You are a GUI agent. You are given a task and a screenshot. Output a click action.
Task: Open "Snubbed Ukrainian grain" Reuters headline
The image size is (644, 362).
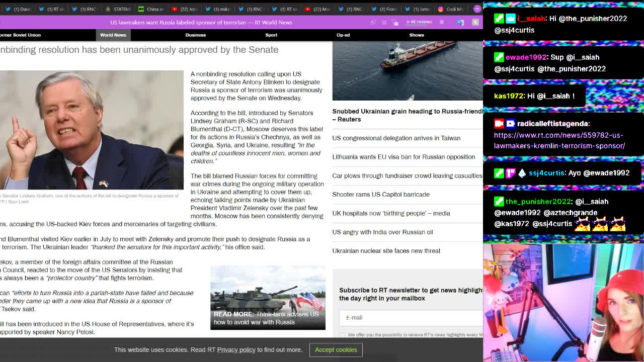pyautogui.click(x=407, y=115)
